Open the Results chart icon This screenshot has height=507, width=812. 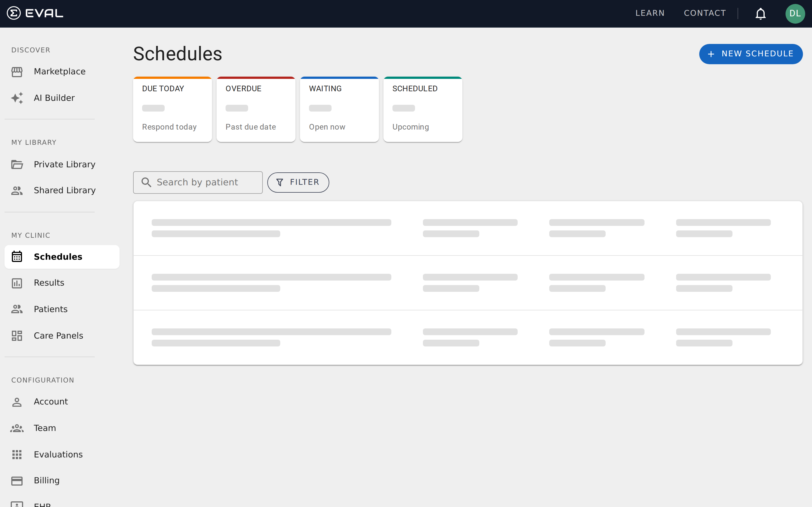(17, 283)
